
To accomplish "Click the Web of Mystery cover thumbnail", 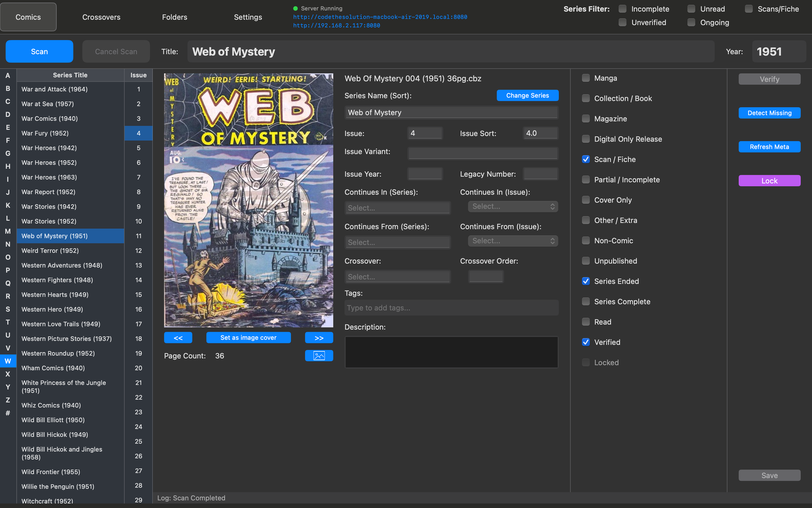I will [x=249, y=200].
